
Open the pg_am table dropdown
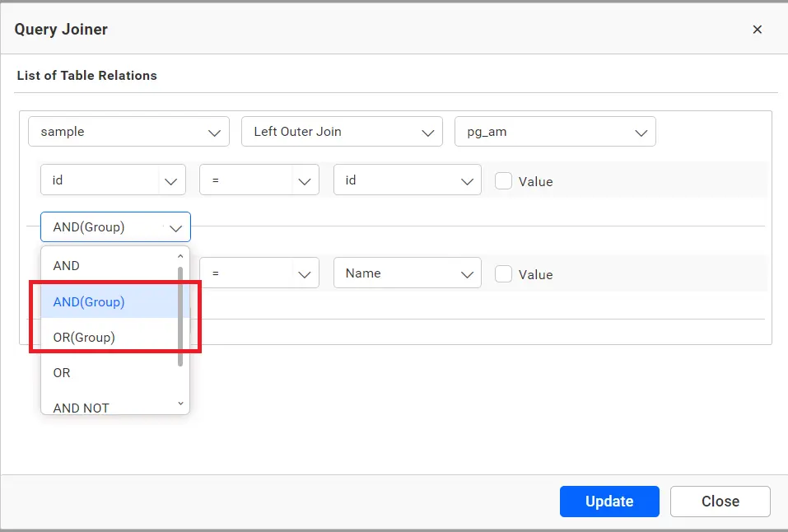(555, 132)
